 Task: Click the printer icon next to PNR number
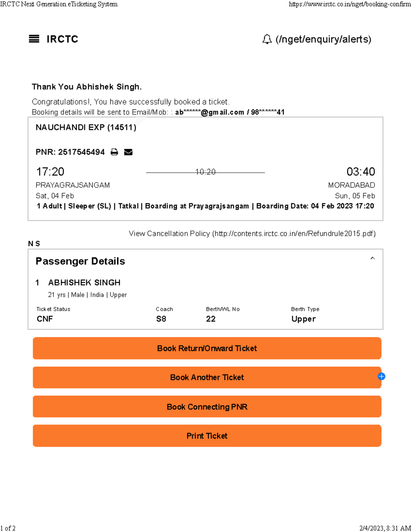[x=114, y=152]
